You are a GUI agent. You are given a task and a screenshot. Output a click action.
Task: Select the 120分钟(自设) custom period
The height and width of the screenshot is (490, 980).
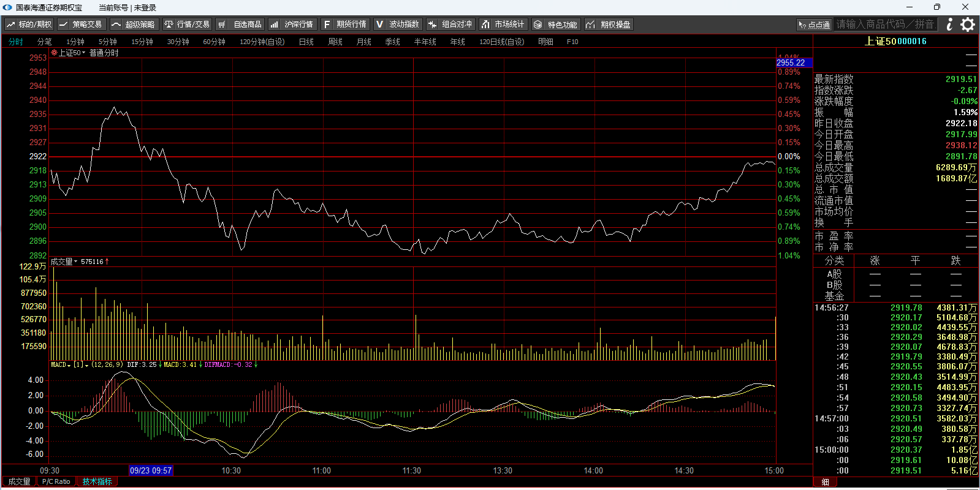click(262, 42)
